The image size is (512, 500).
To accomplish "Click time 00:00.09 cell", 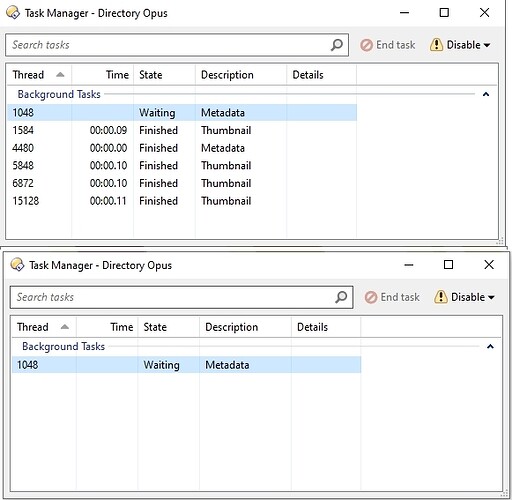I will click(108, 130).
